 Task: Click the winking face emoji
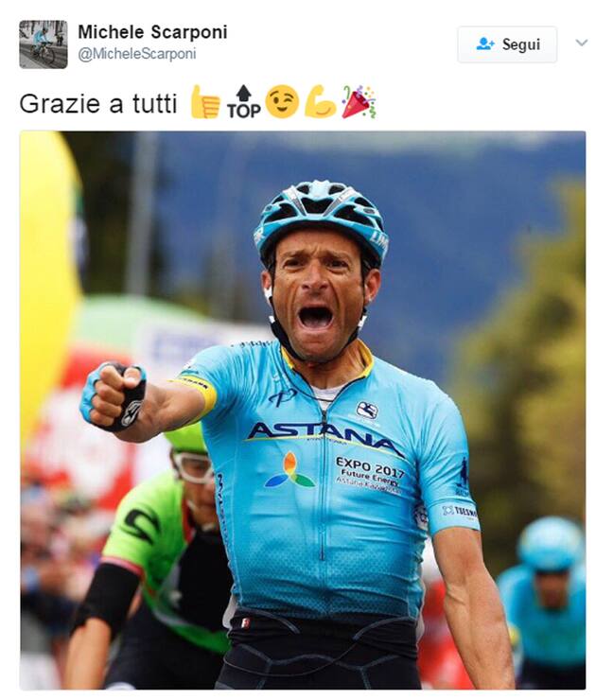pos(282,102)
